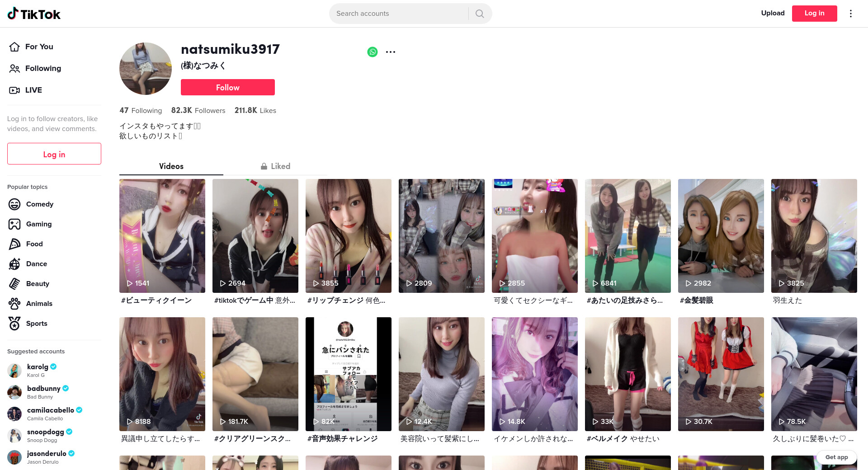Click the #金髪碧眼 video caption
868x470 pixels.
point(697,301)
